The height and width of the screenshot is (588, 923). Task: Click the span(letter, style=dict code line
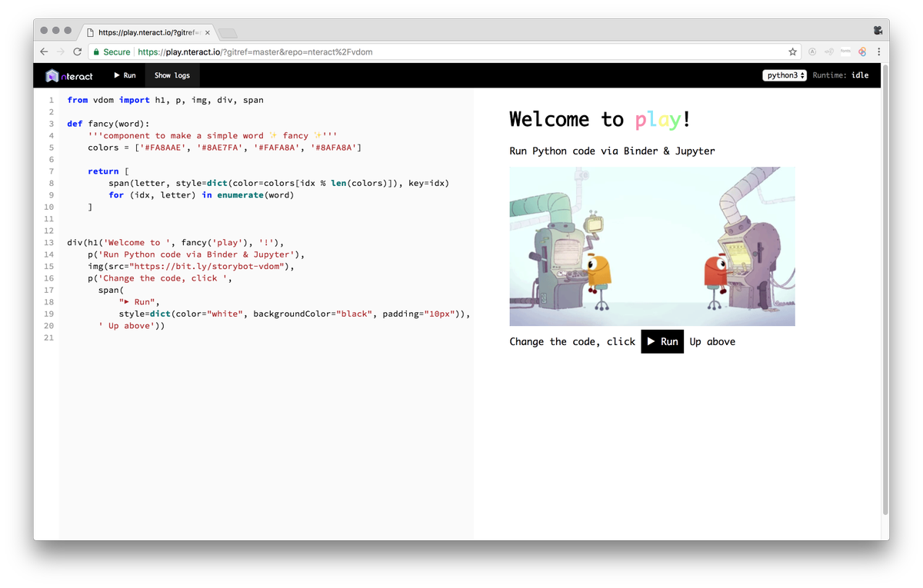(278, 183)
